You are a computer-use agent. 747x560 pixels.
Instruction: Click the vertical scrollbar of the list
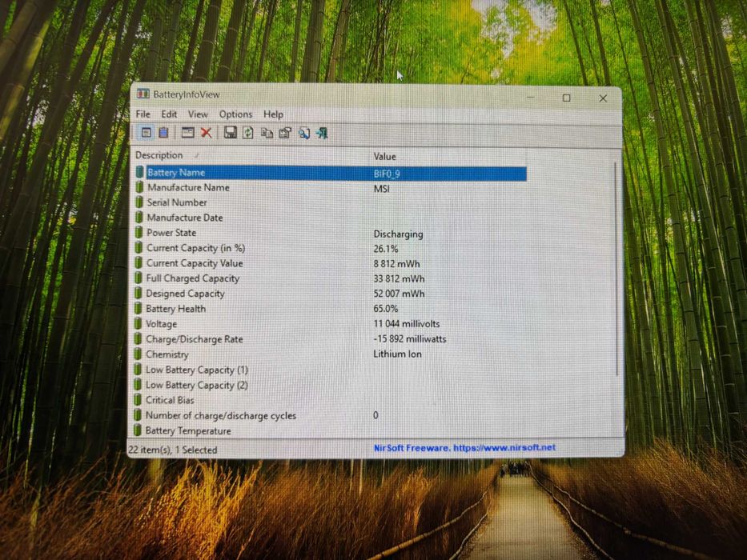pos(616,269)
